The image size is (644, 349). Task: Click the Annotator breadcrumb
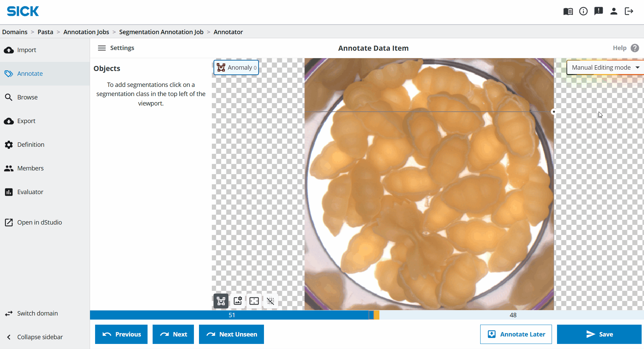click(x=228, y=32)
